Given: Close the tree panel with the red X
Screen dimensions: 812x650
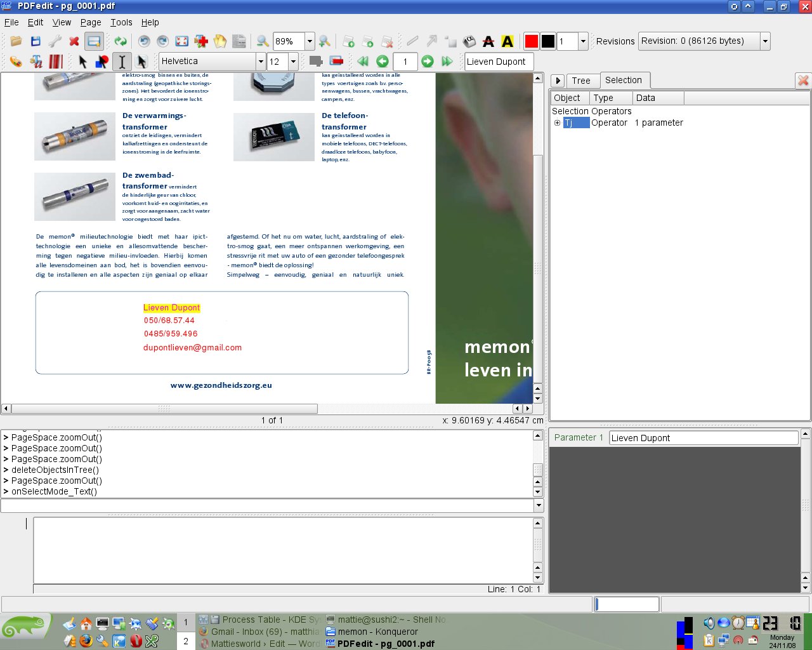Looking at the screenshot, I should [x=803, y=81].
